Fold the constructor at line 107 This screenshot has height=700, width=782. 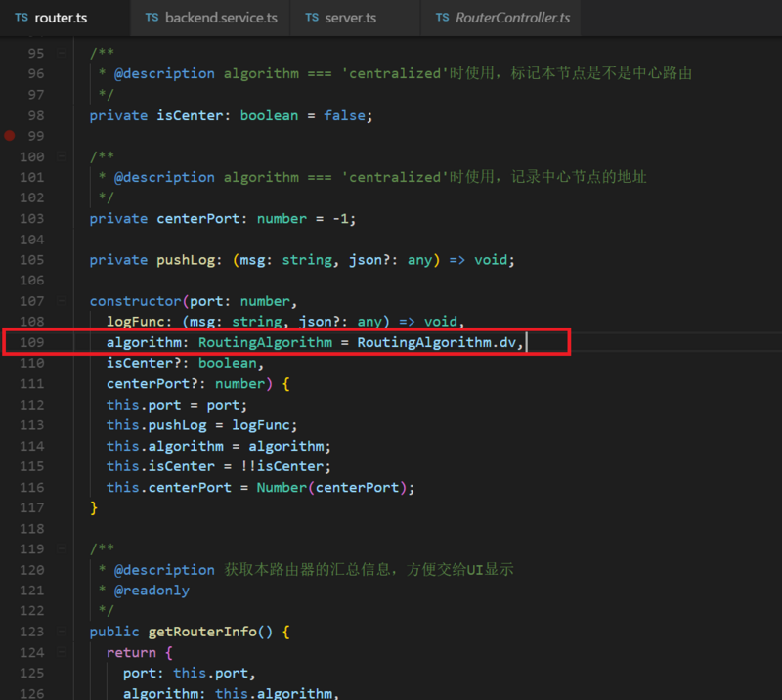click(x=62, y=301)
